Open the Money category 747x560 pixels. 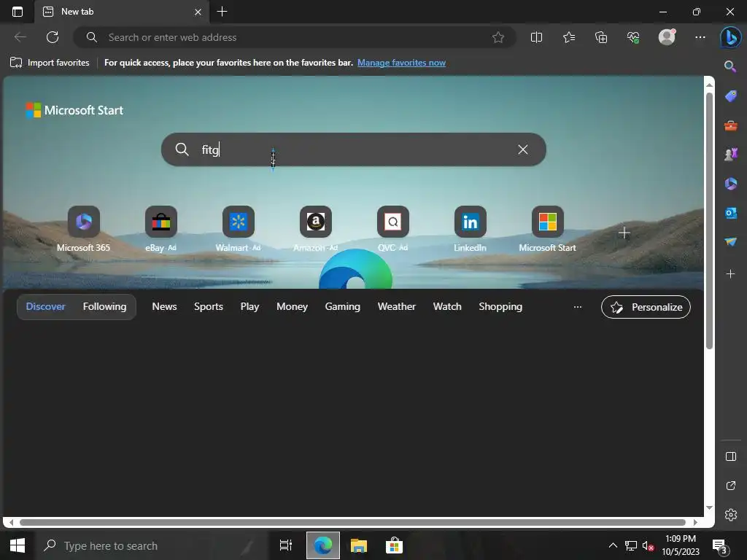point(292,306)
